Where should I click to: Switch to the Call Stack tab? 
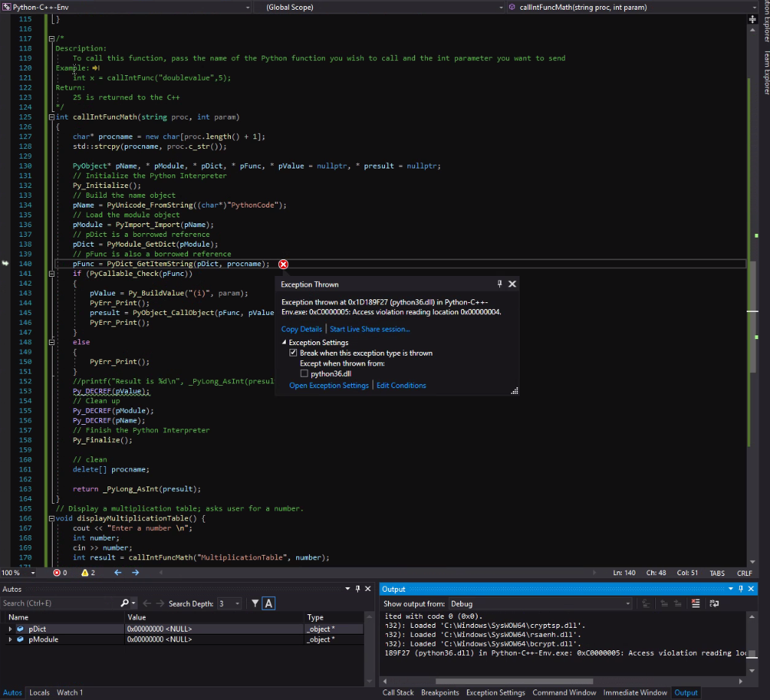[398, 692]
